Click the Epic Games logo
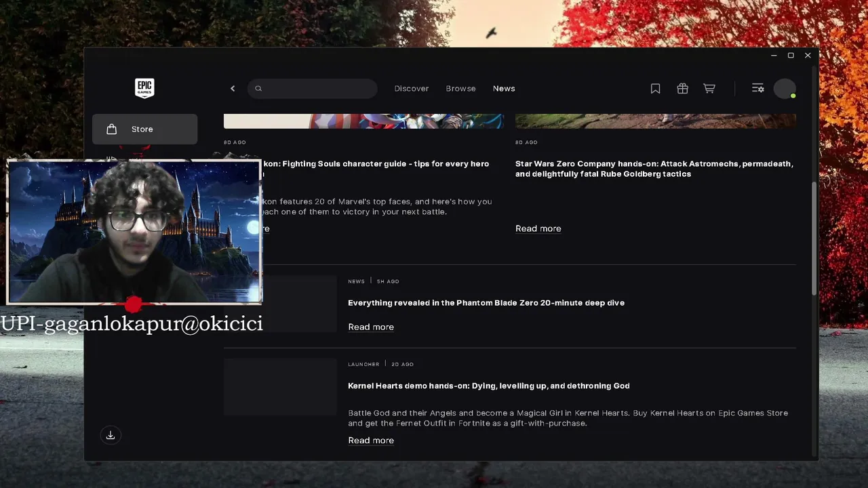 point(144,88)
